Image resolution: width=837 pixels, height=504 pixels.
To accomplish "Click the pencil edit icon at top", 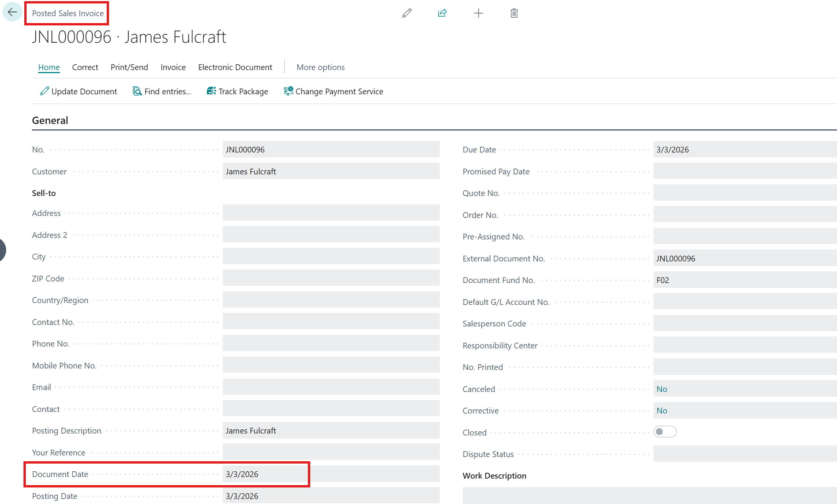I will [407, 13].
